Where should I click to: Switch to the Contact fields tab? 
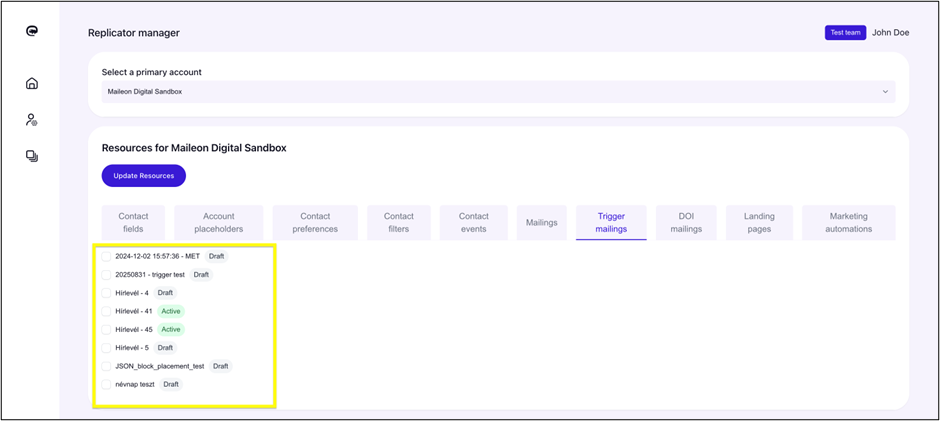click(133, 222)
